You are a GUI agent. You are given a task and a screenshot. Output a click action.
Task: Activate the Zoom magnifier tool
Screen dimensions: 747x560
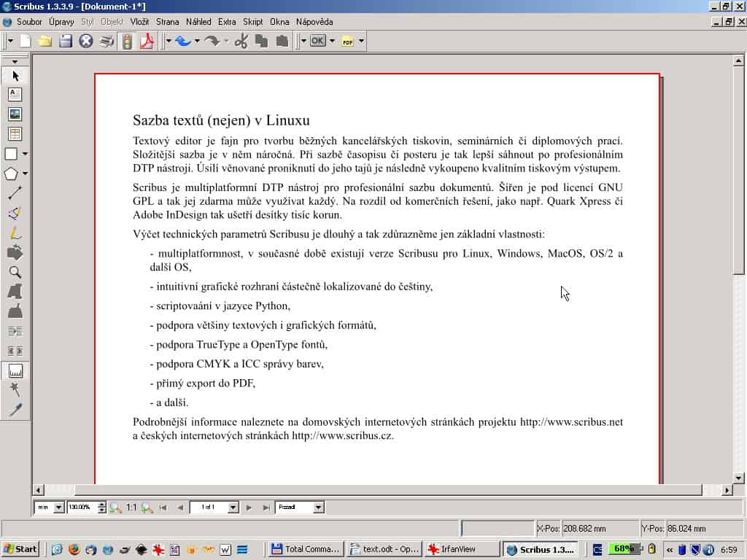click(15, 273)
